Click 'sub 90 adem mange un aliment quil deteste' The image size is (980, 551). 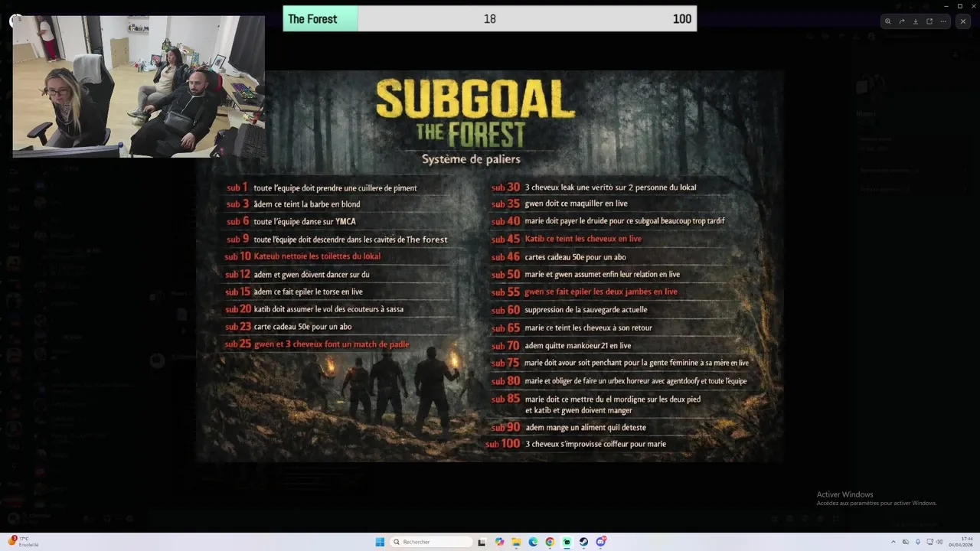(x=569, y=427)
